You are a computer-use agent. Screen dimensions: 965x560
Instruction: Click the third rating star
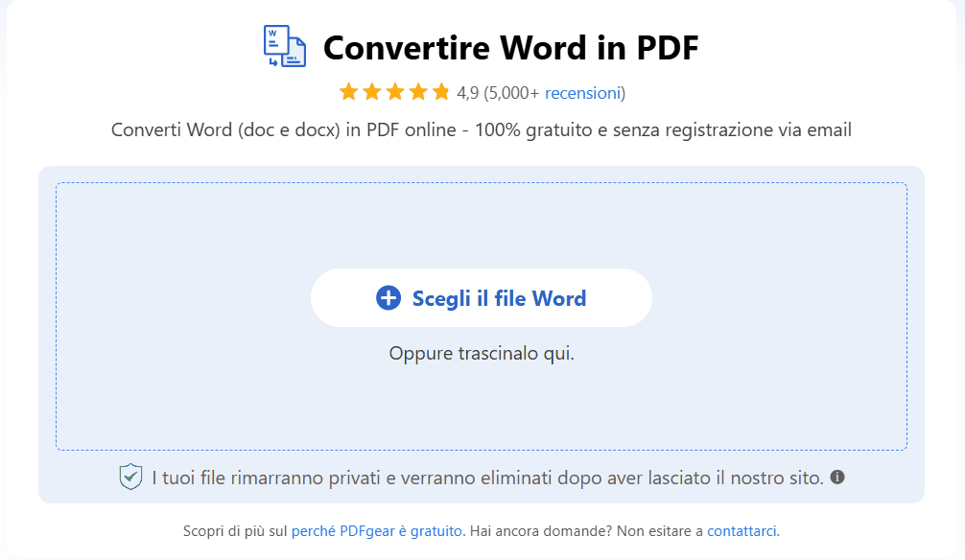(x=395, y=92)
